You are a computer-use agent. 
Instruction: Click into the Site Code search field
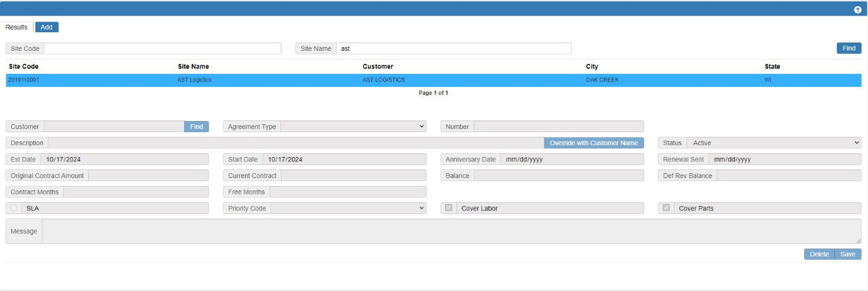coord(162,48)
